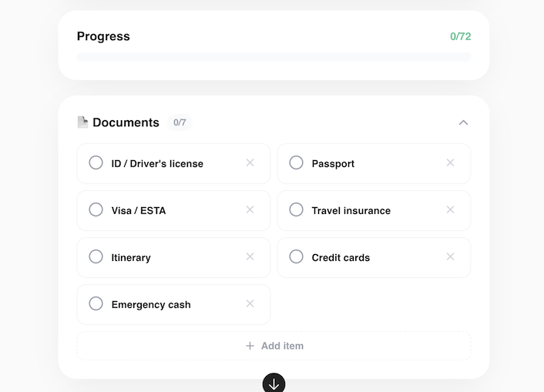Screen dimensions: 544x392
Task: Remove the Visa / ESTA item
Action: point(250,209)
